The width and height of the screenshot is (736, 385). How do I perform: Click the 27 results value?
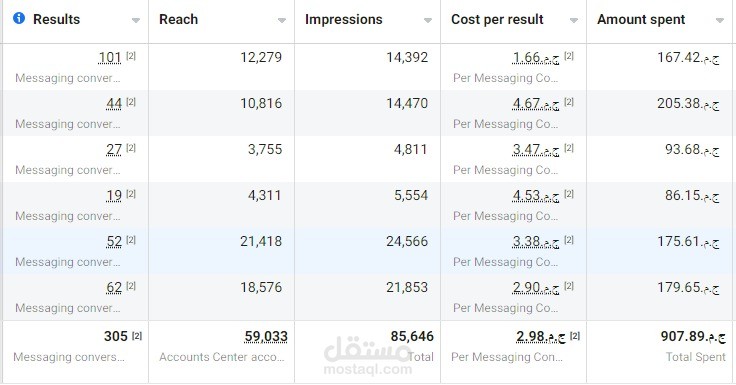pos(114,149)
